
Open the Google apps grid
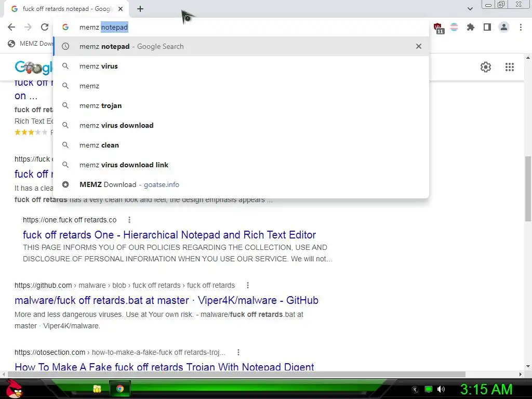(x=509, y=67)
